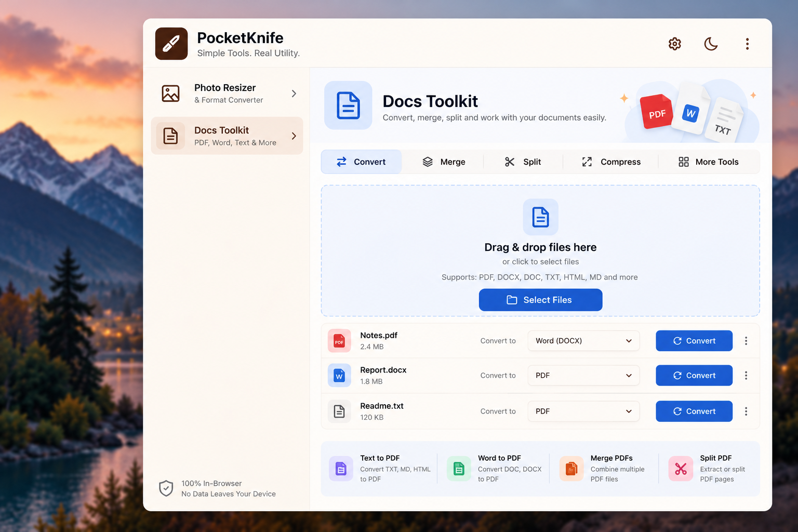Click the shield privacy icon in sidebar
Screen dimensions: 798x532
[x=166, y=488]
